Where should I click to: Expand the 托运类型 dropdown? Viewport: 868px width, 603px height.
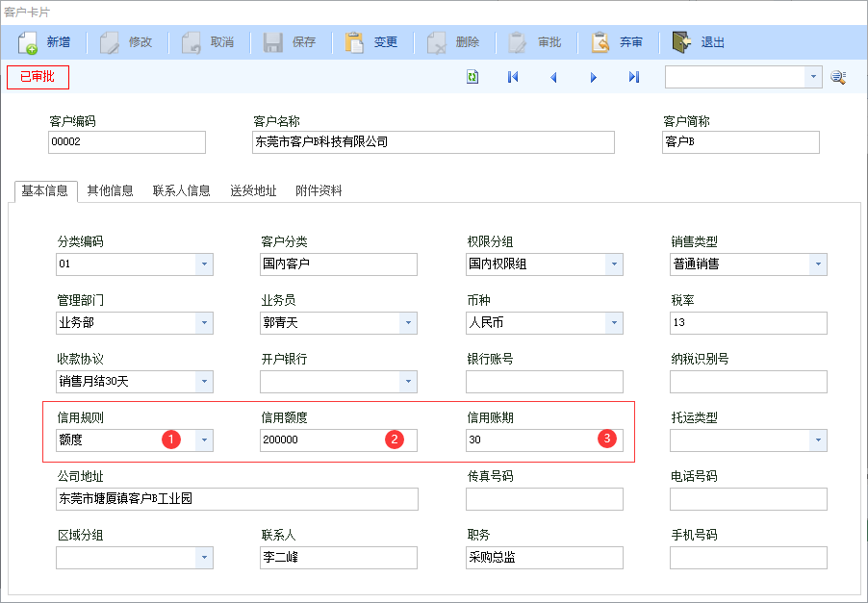click(x=819, y=440)
